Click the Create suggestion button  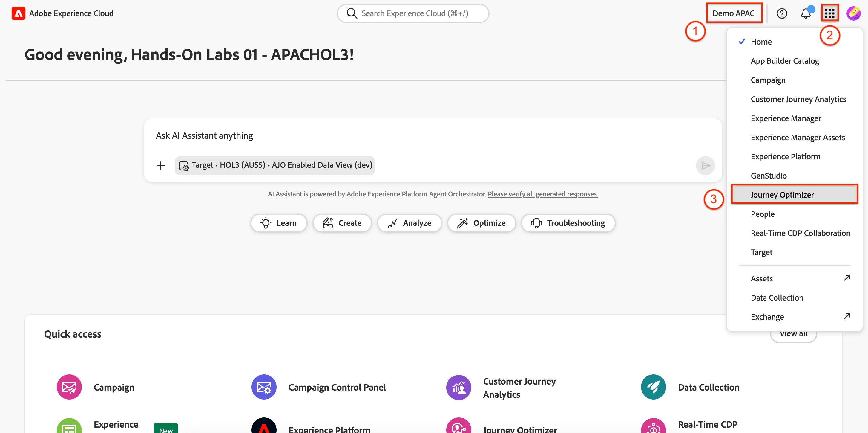click(342, 223)
